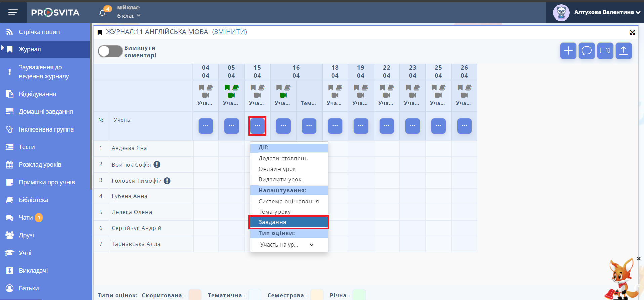Open the hamburger menu in header
The height and width of the screenshot is (300, 644).
[x=13, y=13]
